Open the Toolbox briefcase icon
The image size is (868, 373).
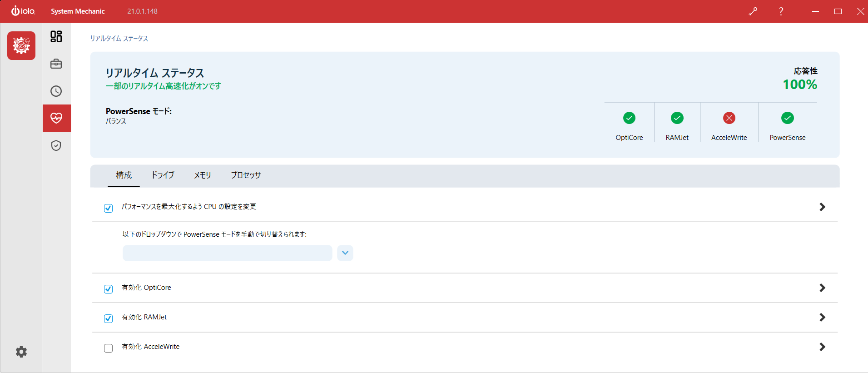pos(56,64)
